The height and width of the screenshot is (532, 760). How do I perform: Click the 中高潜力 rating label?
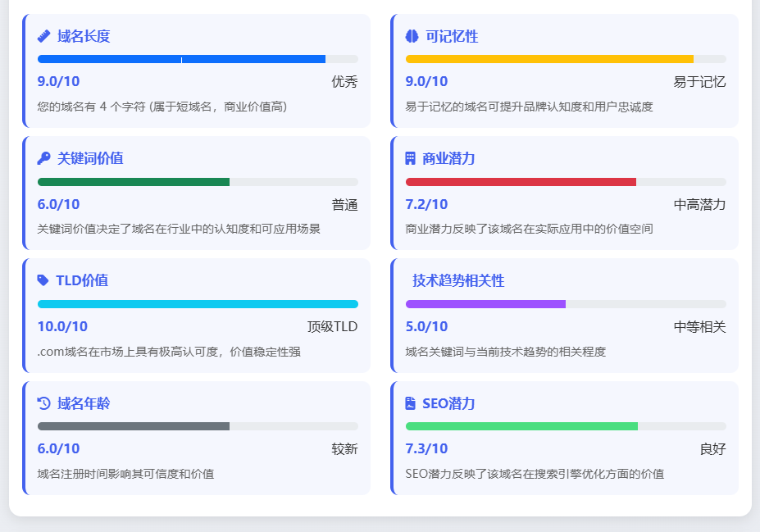(700, 204)
